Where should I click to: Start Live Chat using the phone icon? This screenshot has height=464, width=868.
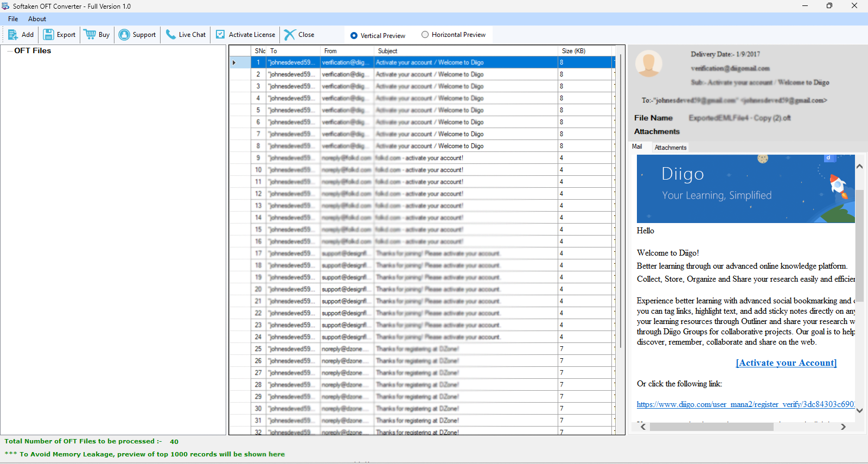pyautogui.click(x=171, y=35)
